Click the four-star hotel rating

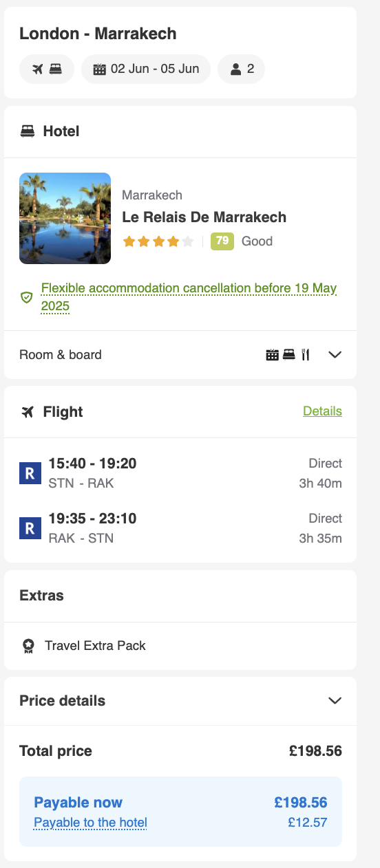pyautogui.click(x=158, y=241)
